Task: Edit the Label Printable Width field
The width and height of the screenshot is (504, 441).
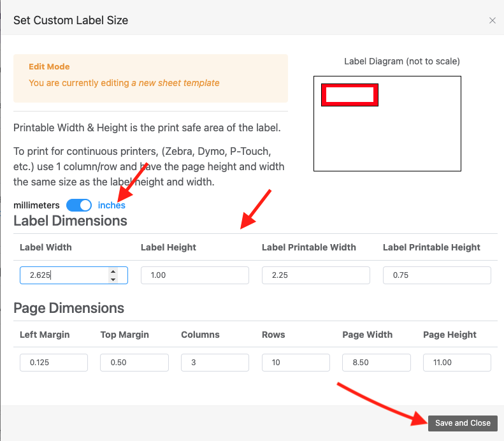Action: pyautogui.click(x=315, y=275)
